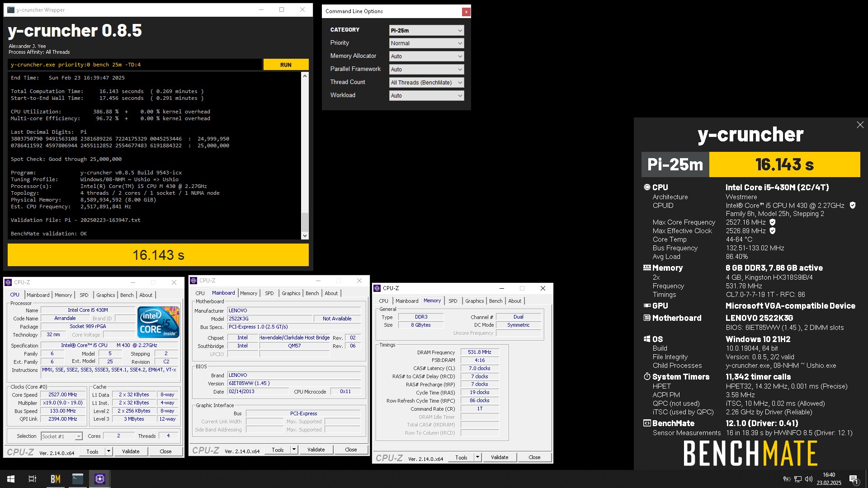Screen dimensions: 868x488
Task: Open the Workload dropdown
Action: 426,96
